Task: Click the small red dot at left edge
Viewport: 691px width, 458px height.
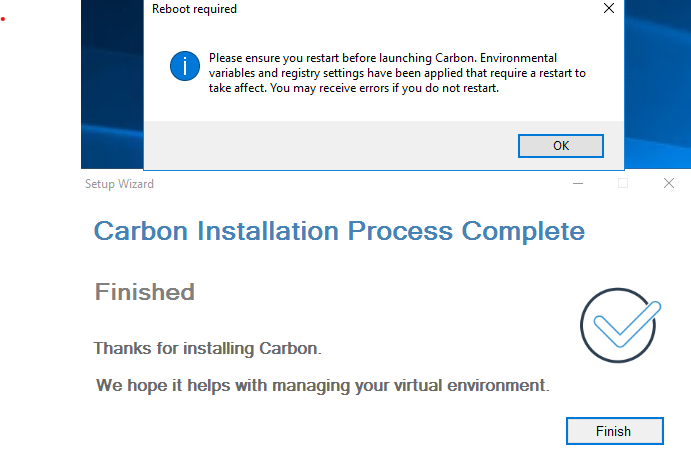Action: [3, 19]
